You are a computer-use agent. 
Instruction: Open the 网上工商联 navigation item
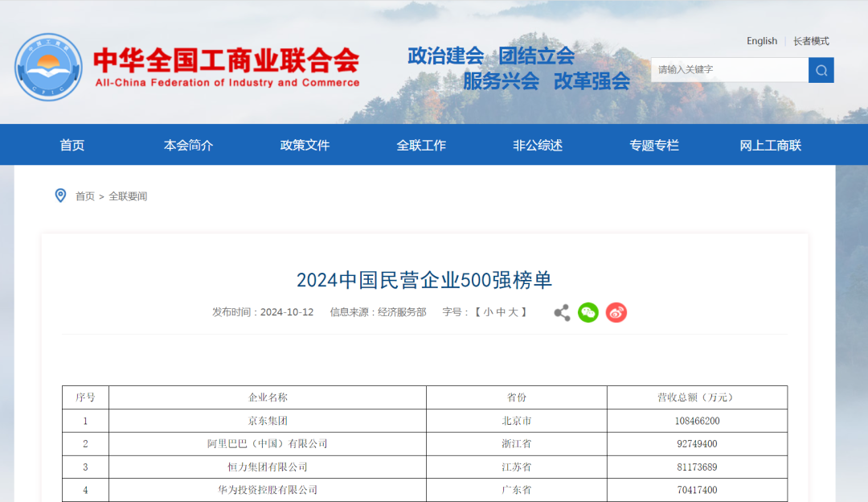[771, 145]
